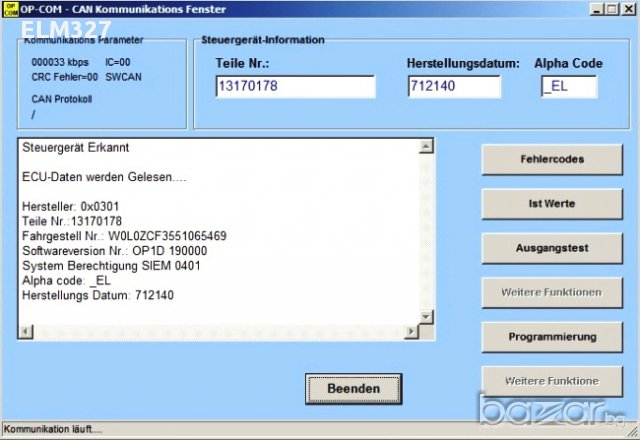This screenshot has width=640, height=440.
Task: Minimize the CAN Kommunikations Fenster window
Action: (x=595, y=9)
